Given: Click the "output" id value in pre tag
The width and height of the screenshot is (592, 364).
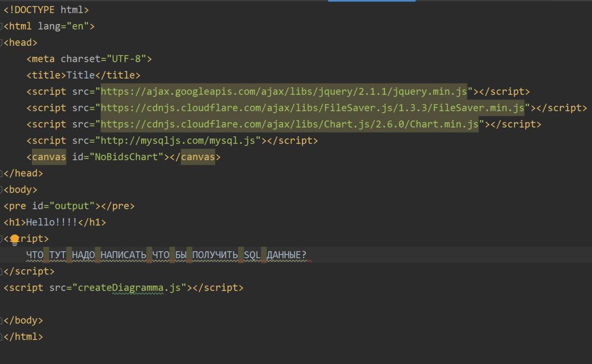Looking at the screenshot, I should click(75, 206).
